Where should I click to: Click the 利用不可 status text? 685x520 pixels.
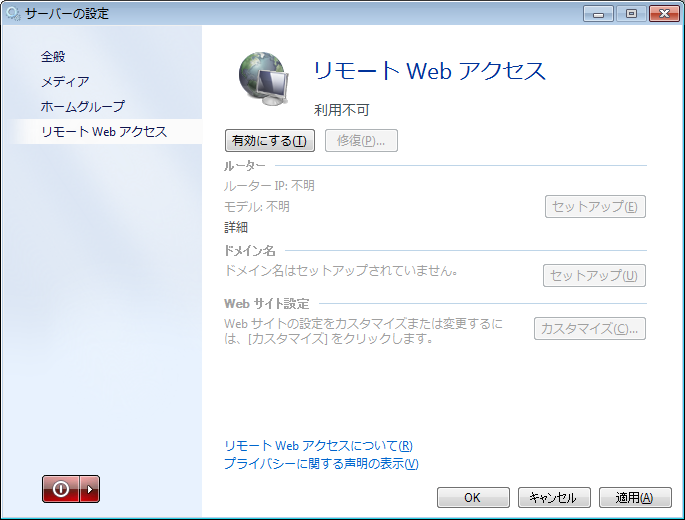(342, 110)
